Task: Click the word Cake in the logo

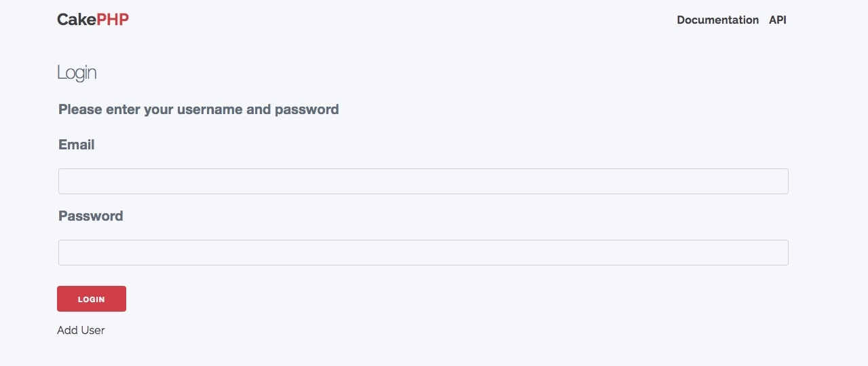Action: point(77,20)
